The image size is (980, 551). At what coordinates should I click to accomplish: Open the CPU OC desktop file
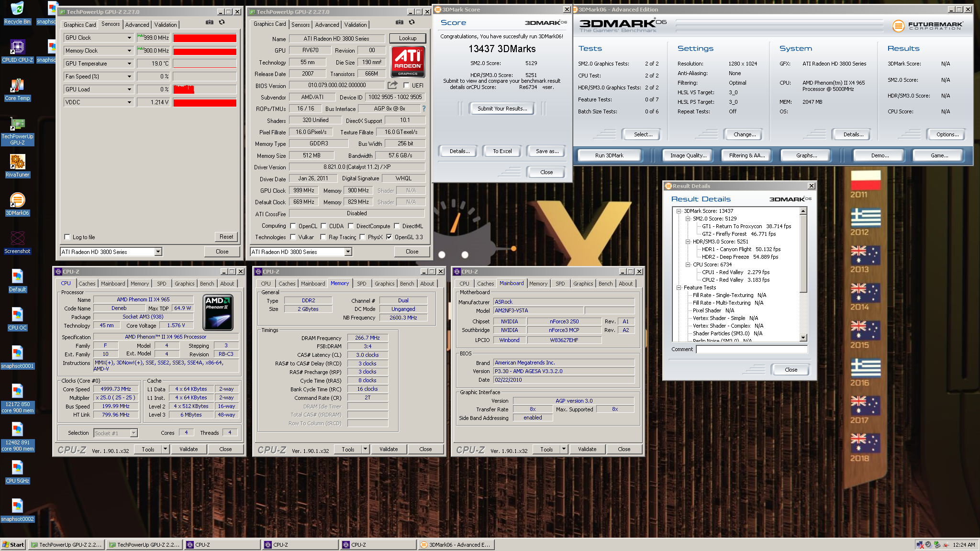(x=17, y=319)
